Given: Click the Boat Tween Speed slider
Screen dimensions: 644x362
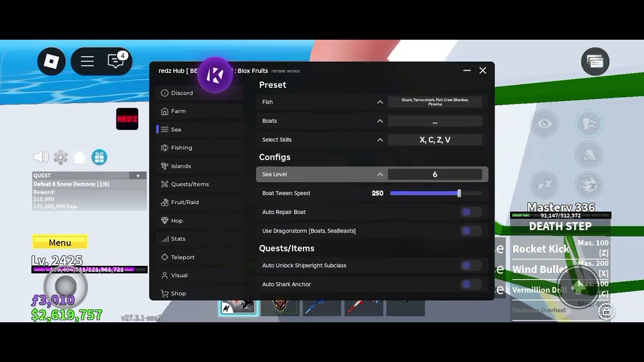Looking at the screenshot, I should (x=436, y=193).
